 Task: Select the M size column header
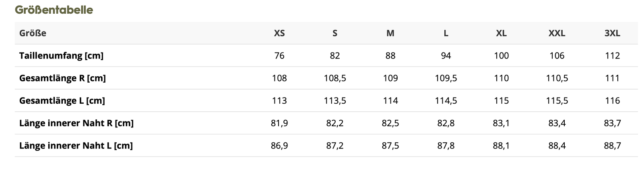[x=390, y=33]
